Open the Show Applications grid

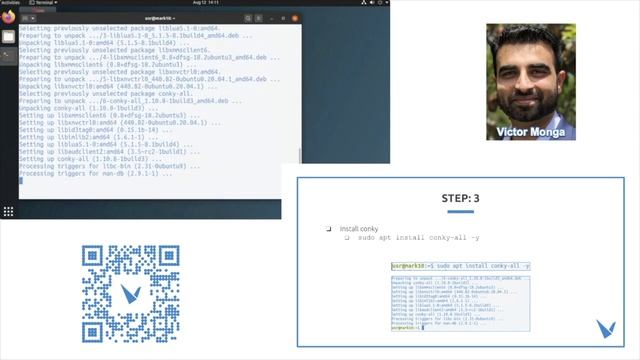tap(8, 211)
